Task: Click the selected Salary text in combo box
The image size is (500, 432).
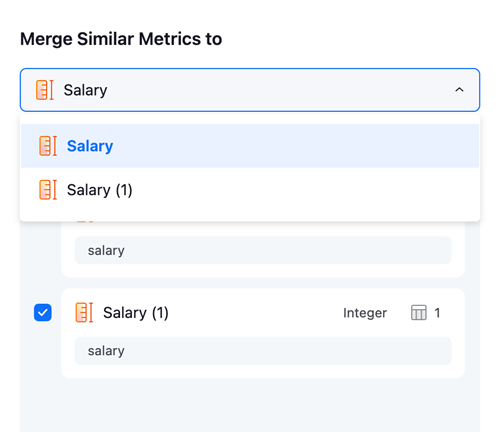Action: tap(85, 90)
